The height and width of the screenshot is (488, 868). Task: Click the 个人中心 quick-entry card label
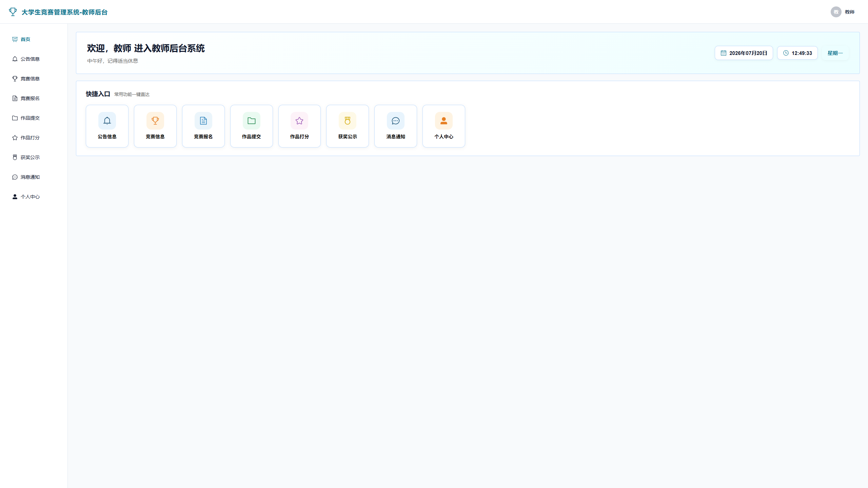[x=444, y=137]
